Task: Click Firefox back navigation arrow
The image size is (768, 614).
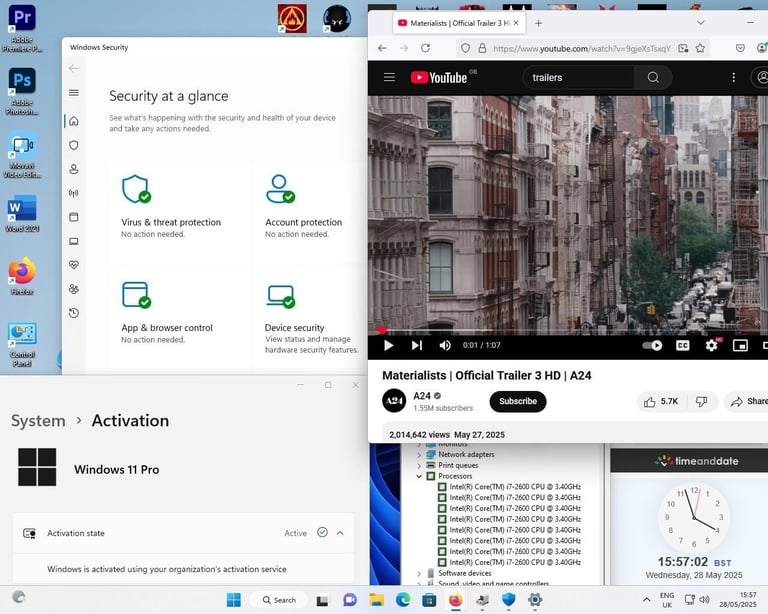Action: pyautogui.click(x=383, y=48)
